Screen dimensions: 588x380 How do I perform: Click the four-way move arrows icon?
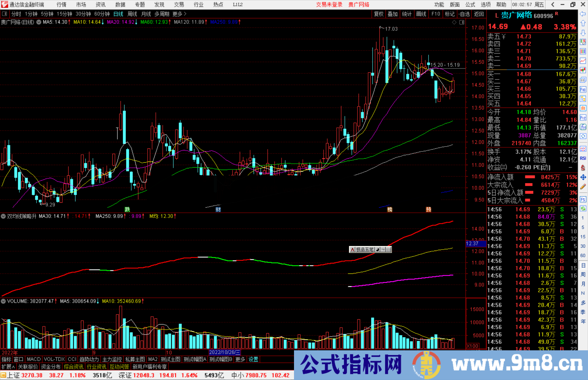[x=583, y=177]
